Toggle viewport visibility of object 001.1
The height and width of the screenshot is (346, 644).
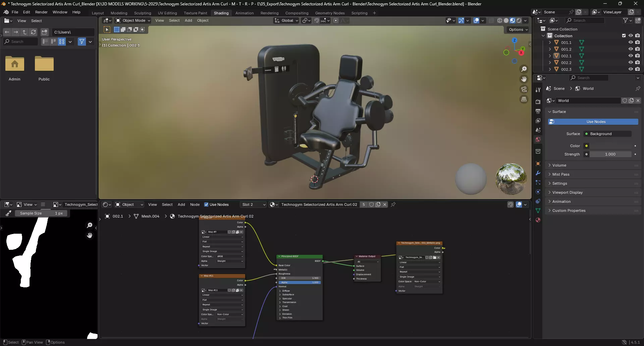click(631, 43)
